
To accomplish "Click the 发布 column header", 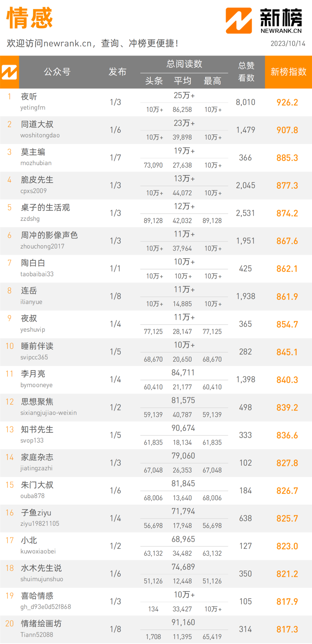I will tap(117, 72).
